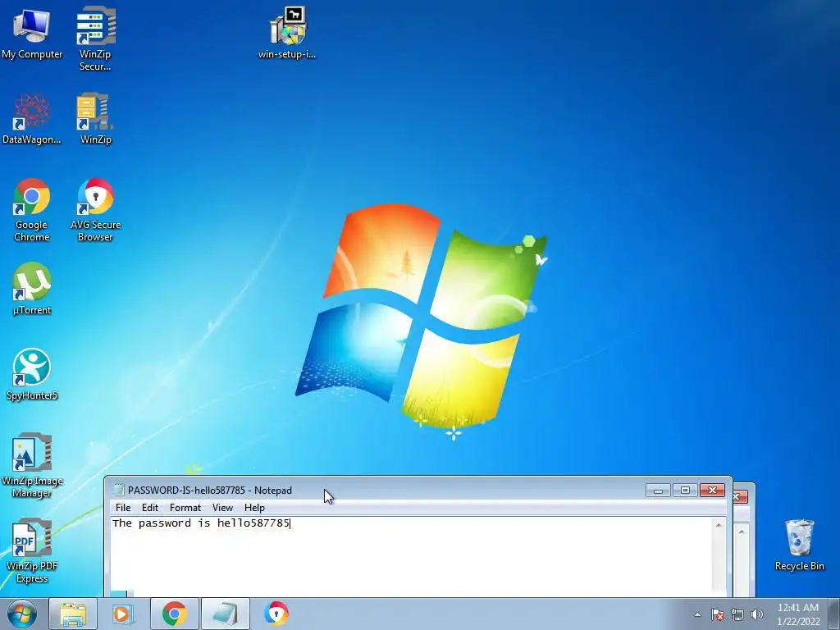Open the Windows Start menu orb
840x630 pixels.
point(22,614)
